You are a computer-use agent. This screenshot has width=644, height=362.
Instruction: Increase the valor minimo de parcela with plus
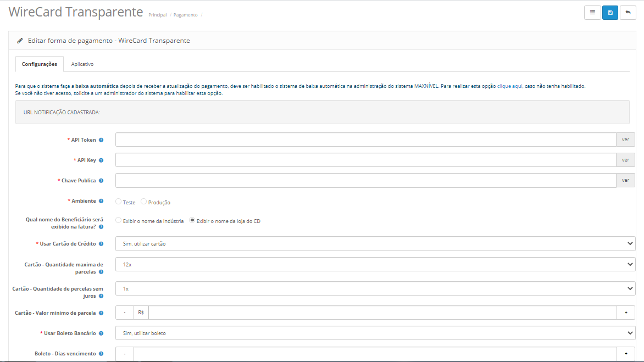pyautogui.click(x=626, y=313)
